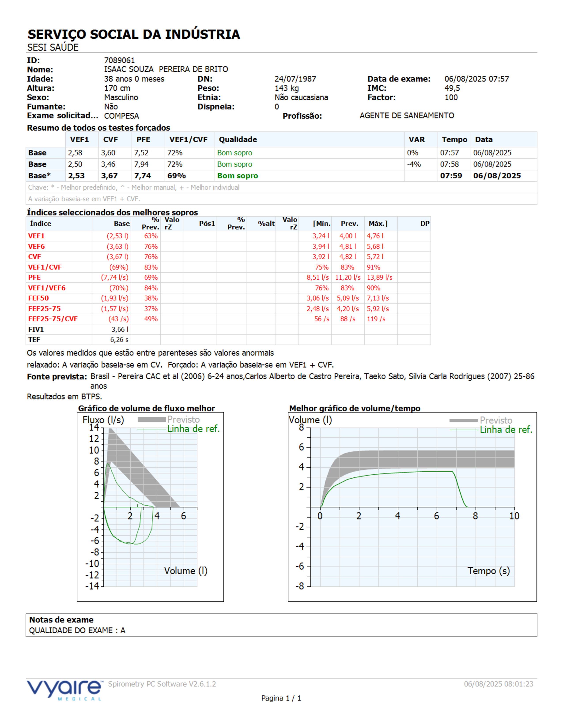Select the Factor value 100
The height and width of the screenshot is (728, 563).
(x=451, y=98)
